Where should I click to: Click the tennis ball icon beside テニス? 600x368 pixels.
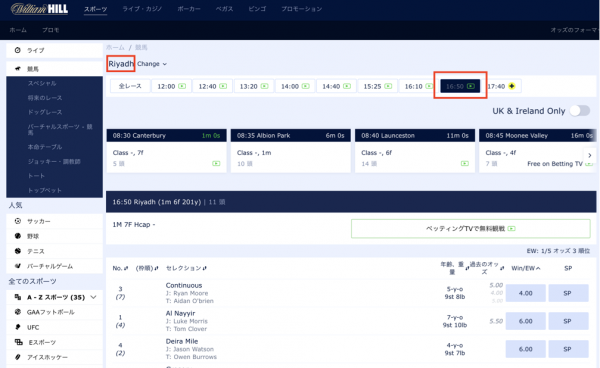[x=18, y=251]
